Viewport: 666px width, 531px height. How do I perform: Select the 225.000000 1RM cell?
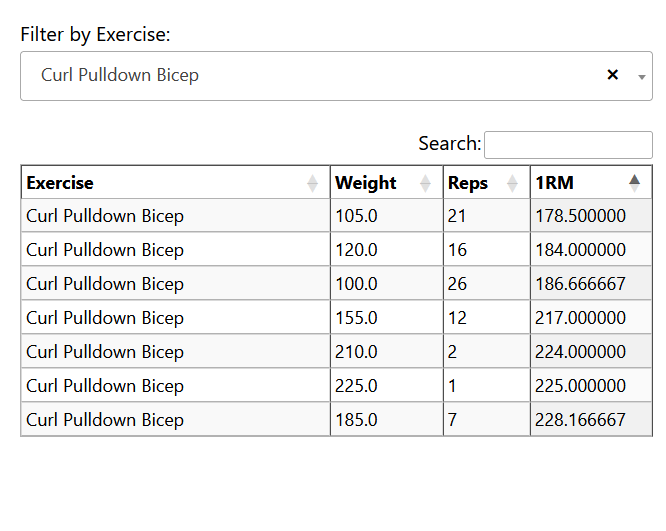tap(591, 386)
